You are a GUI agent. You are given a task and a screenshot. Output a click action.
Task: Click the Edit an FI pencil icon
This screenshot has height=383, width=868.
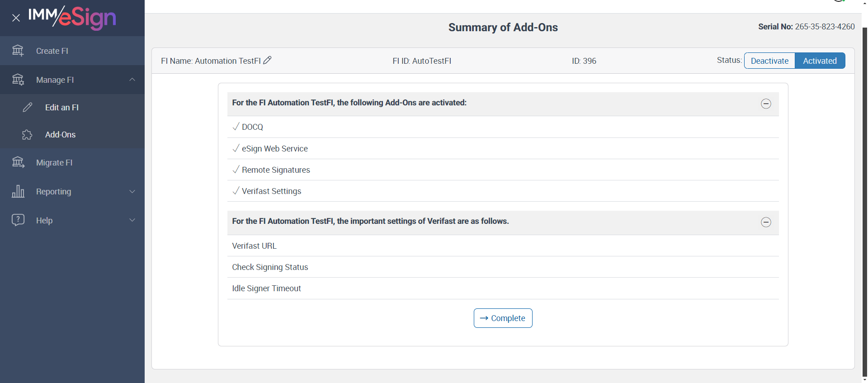(28, 107)
